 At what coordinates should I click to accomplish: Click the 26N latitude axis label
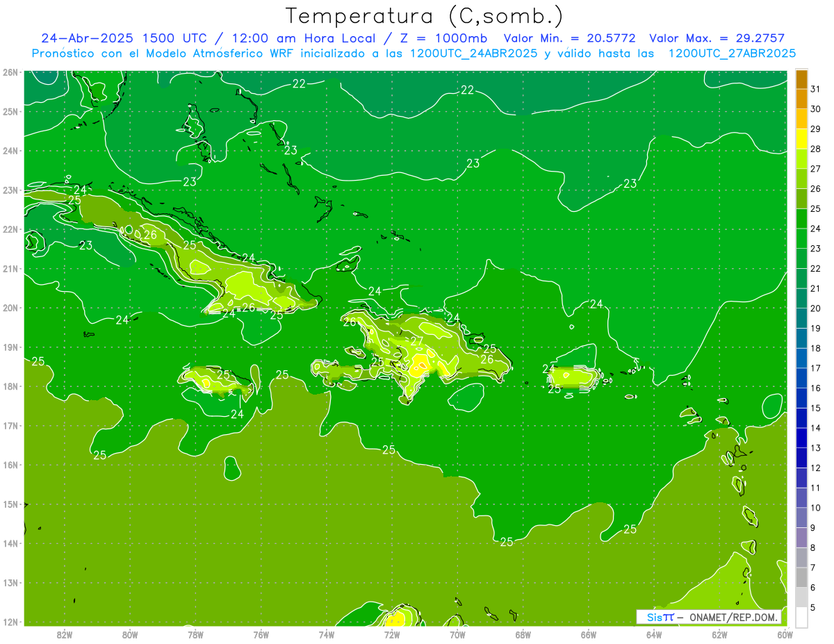point(10,72)
